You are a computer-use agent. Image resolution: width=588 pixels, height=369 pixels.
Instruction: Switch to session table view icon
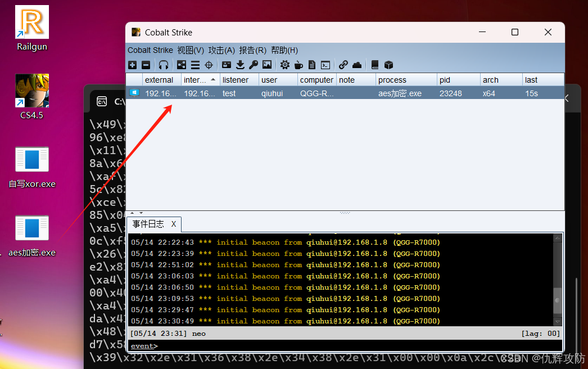click(x=195, y=65)
